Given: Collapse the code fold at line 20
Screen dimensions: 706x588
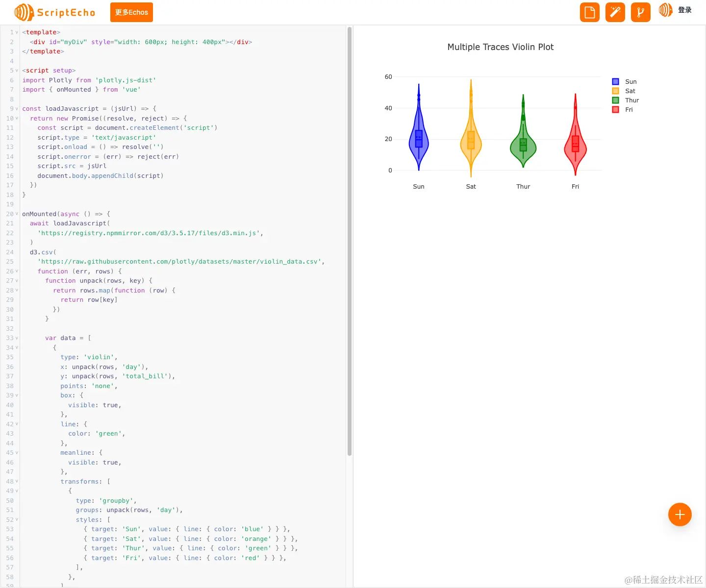Looking at the screenshot, I should [17, 214].
